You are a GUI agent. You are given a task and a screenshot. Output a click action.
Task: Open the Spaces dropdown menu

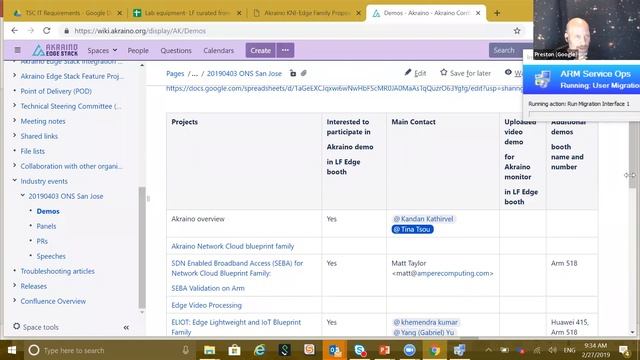tap(102, 50)
